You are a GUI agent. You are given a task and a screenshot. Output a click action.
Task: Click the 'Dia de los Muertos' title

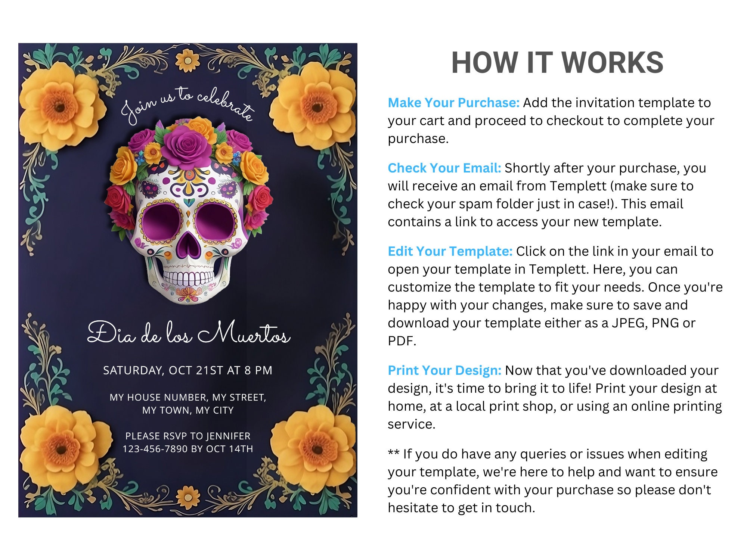(189, 332)
